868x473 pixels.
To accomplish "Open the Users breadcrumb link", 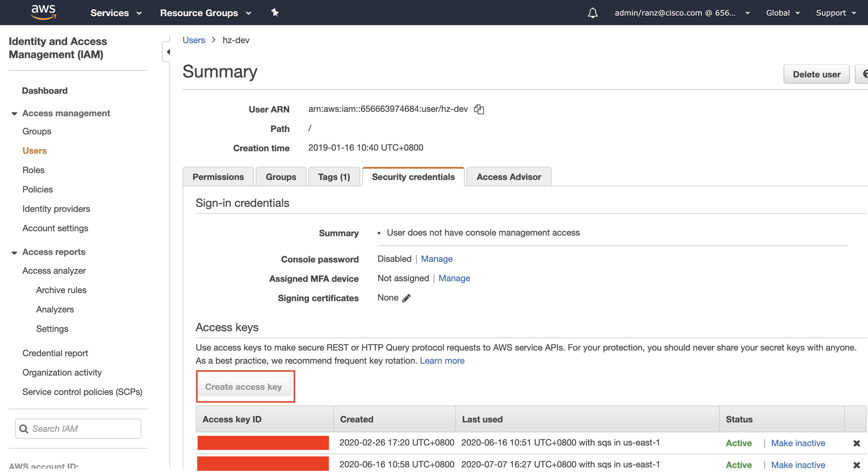I will pos(194,40).
